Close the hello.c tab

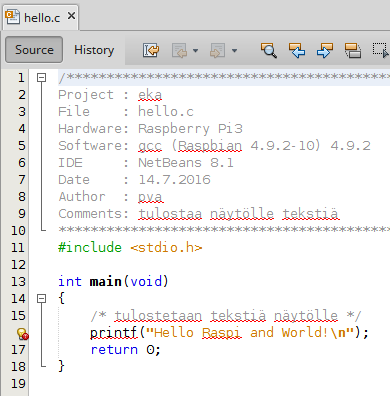click(71, 16)
